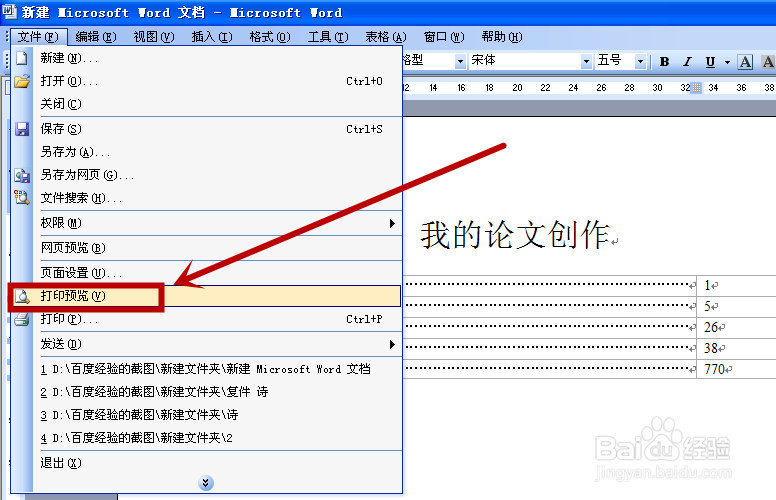Screen dimensions: 776x500
Task: Open the style box dropdown arrow
Action: pos(460,62)
